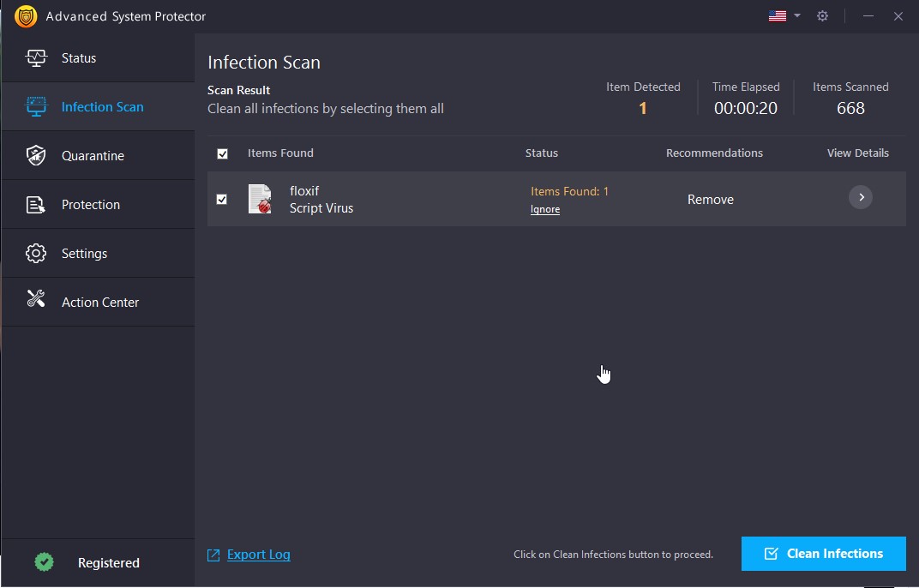Viewport: 919px width, 588px height.
Task: Open Action Center via wrench icon
Action: coord(37,302)
